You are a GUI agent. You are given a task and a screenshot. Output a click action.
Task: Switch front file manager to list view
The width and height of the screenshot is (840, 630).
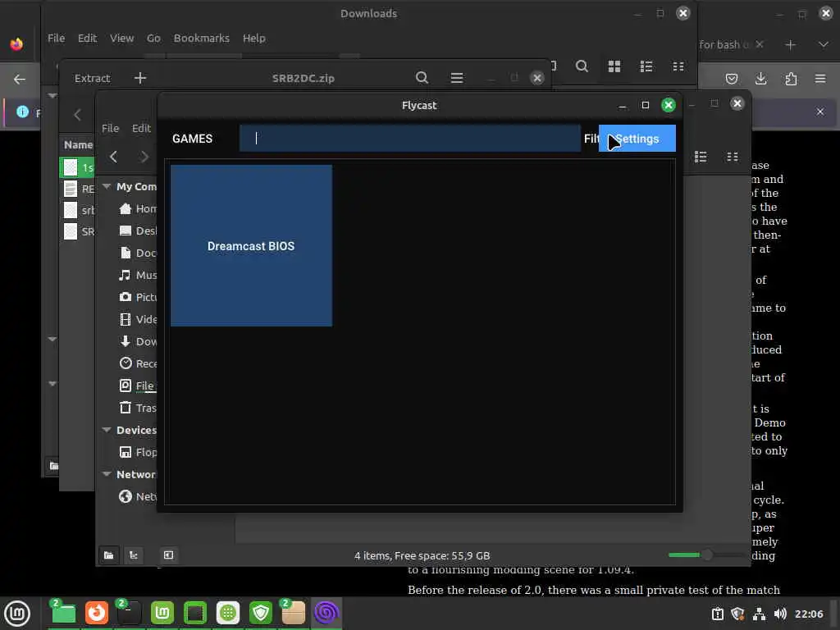pyautogui.click(x=701, y=157)
